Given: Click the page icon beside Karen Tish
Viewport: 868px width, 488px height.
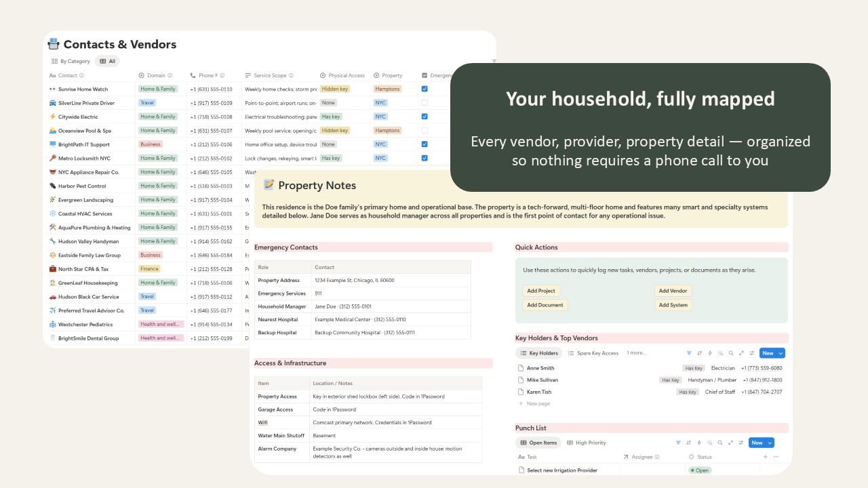Looking at the screenshot, I should point(521,392).
